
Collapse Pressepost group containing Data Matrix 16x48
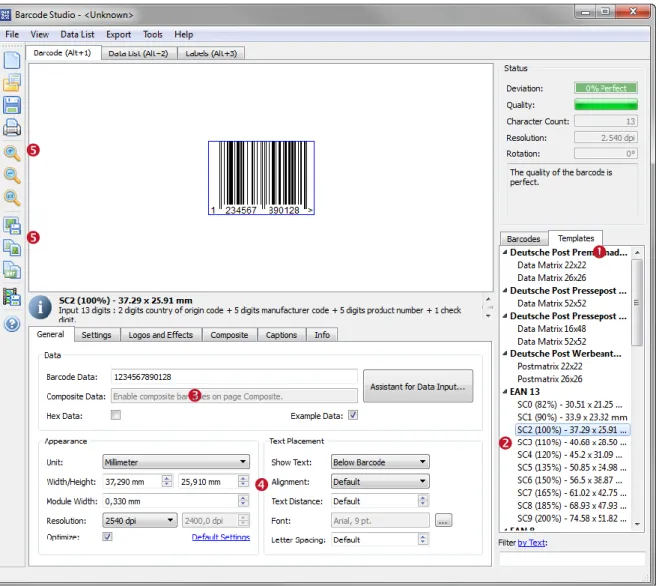[x=505, y=316]
